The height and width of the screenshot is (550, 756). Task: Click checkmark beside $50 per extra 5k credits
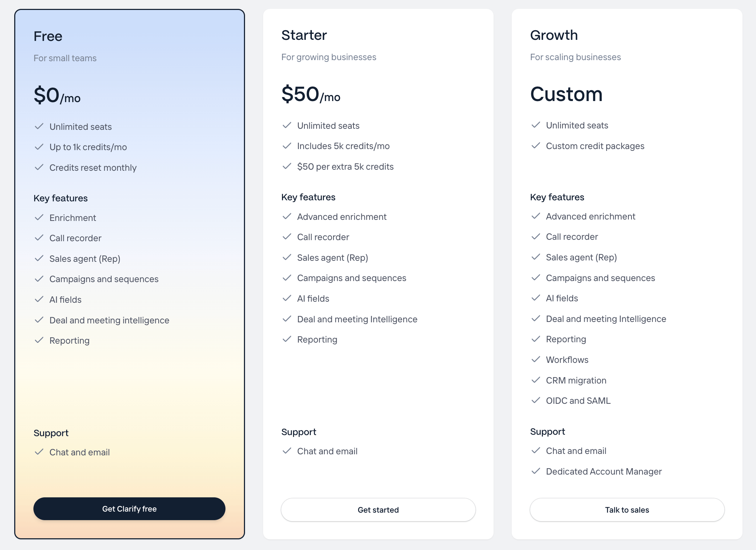pos(287,166)
